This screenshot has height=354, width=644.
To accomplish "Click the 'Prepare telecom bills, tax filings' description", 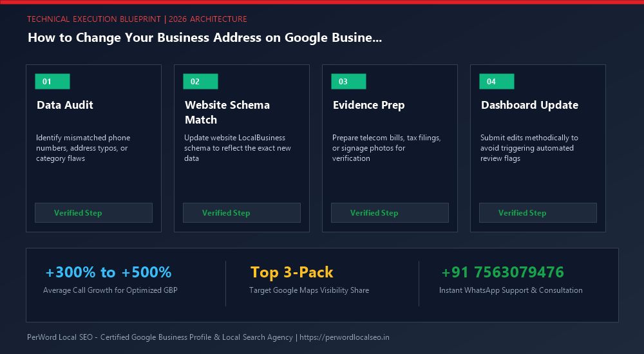I will pos(386,148).
